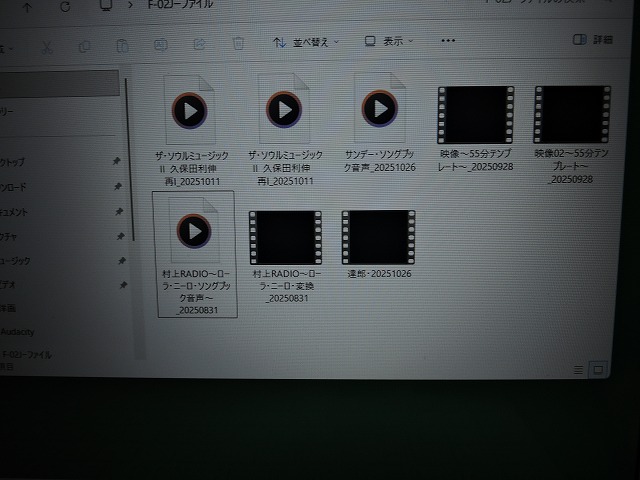640x480 pixels.
Task: Open the 並べ替え sort dropdown
Action: (x=306, y=42)
